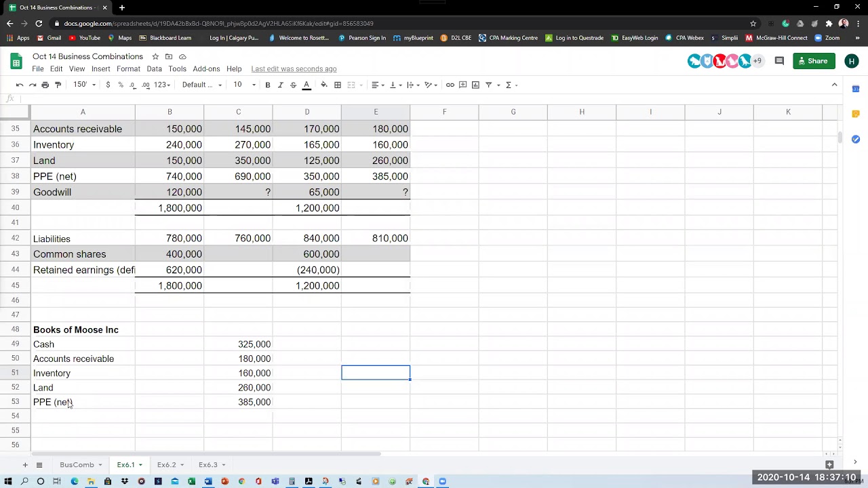This screenshot has height=488, width=868.
Task: Open the Format menu
Action: (x=128, y=69)
